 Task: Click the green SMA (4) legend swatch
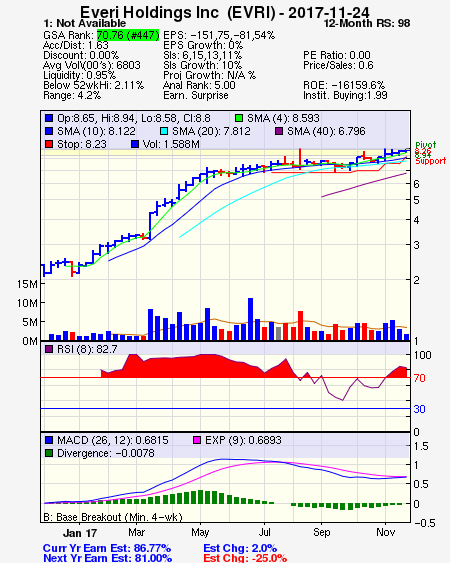click(238, 118)
